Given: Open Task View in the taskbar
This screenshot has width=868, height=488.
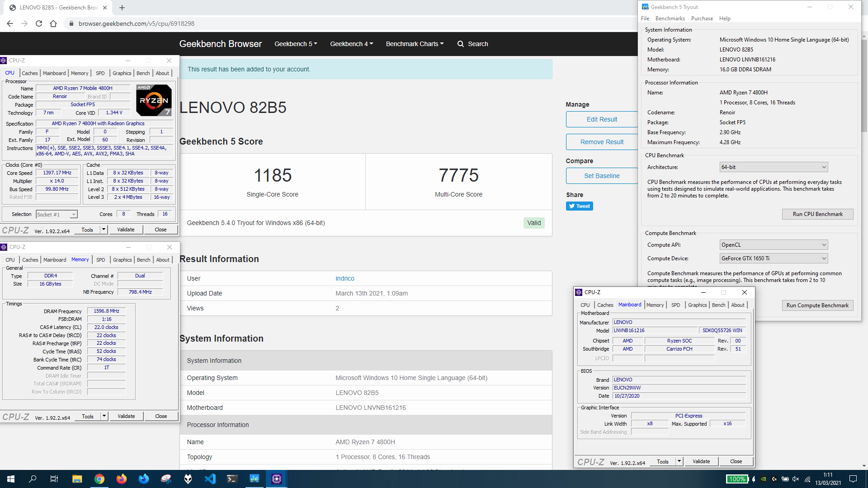Looking at the screenshot, I should pyautogui.click(x=54, y=479).
